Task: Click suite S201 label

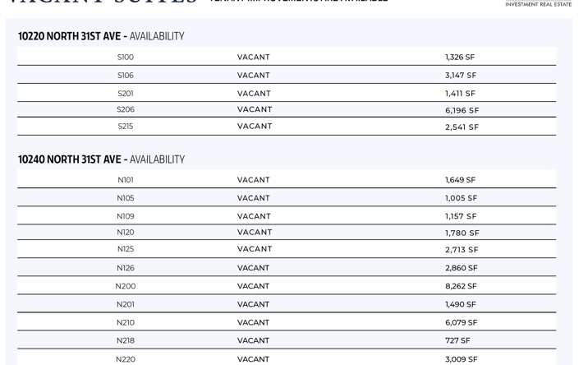Action: pos(126,93)
